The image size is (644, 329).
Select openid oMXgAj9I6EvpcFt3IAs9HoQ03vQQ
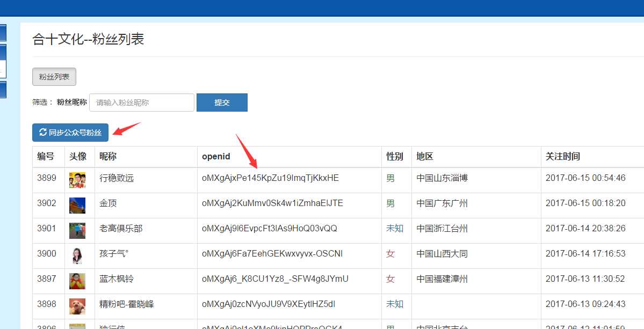270,229
